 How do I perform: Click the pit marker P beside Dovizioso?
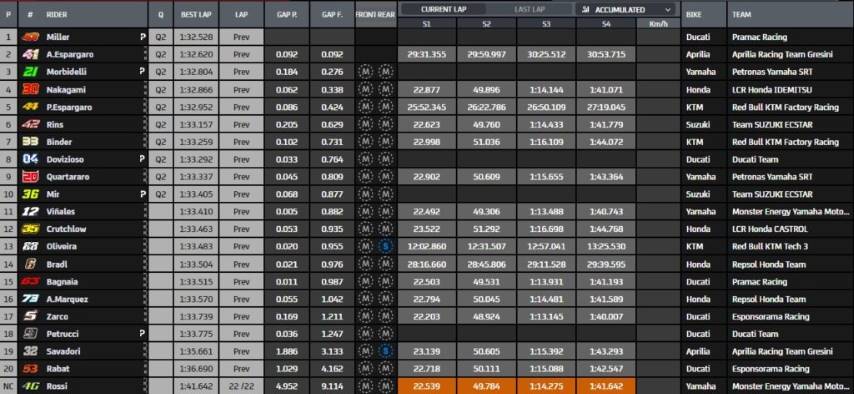pos(143,159)
